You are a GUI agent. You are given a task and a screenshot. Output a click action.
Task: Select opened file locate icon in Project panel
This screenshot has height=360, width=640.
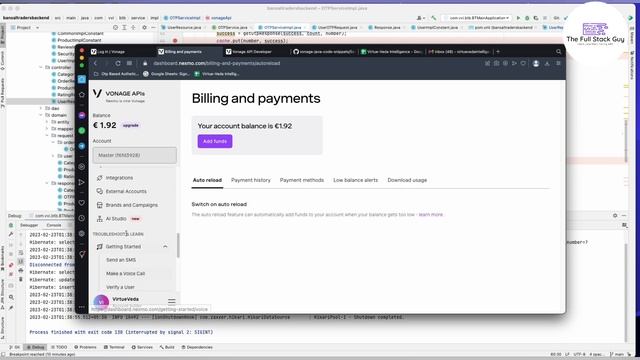click(116, 27)
